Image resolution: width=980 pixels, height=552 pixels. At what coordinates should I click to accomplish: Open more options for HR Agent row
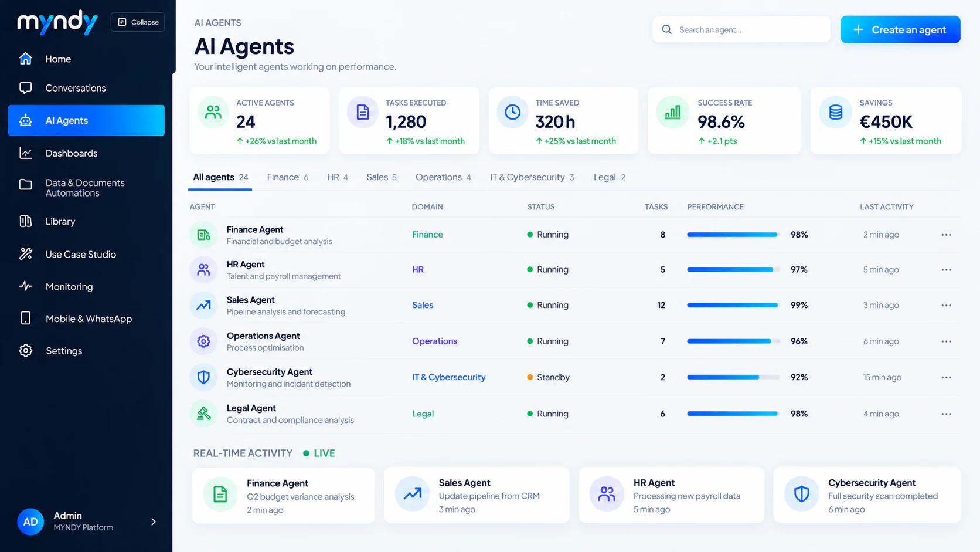pos(946,270)
